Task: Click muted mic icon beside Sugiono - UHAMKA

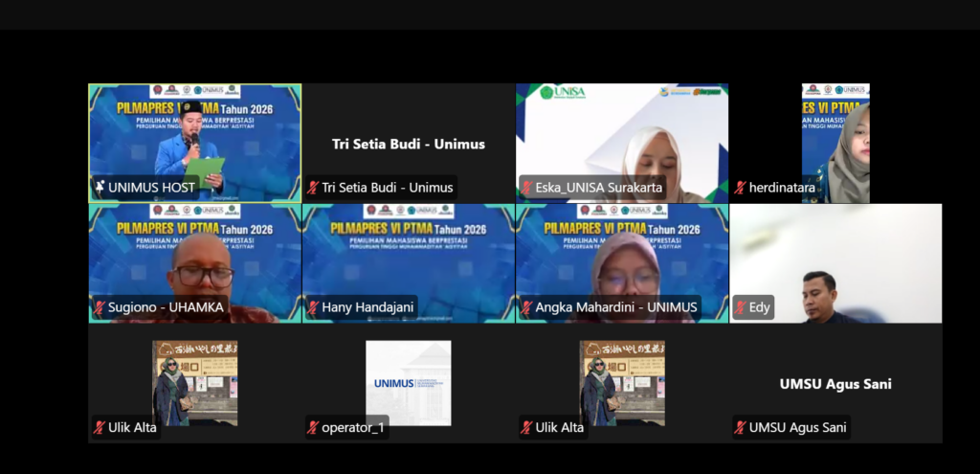Action: (100, 307)
